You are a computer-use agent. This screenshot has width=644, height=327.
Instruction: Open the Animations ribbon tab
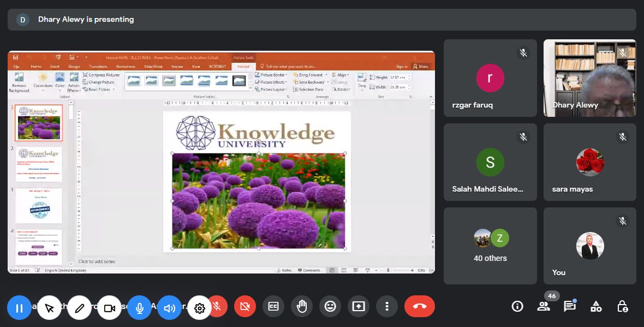point(126,67)
